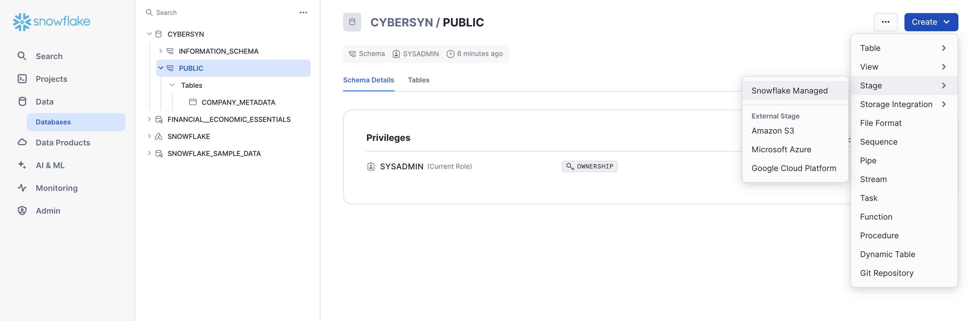Image resolution: width=980 pixels, height=321 pixels.
Task: Click the Create dropdown button
Action: [x=931, y=22]
